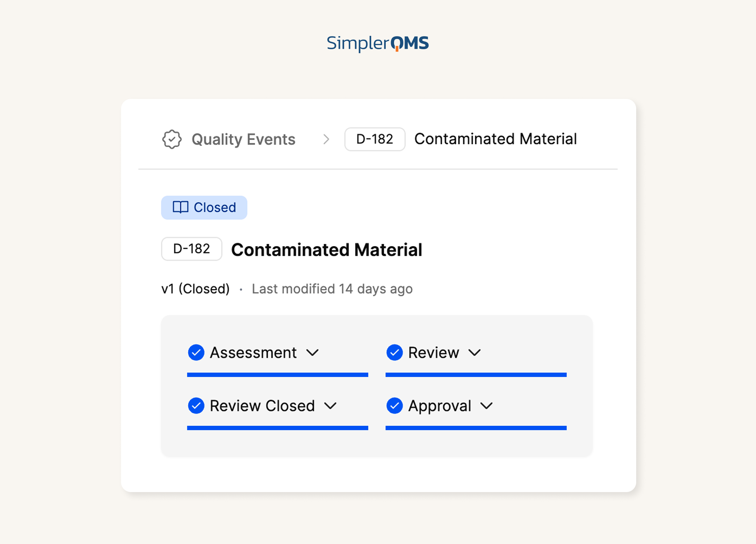The image size is (756, 544).
Task: Click Contaminated Material in the breadcrumb
Action: [496, 139]
